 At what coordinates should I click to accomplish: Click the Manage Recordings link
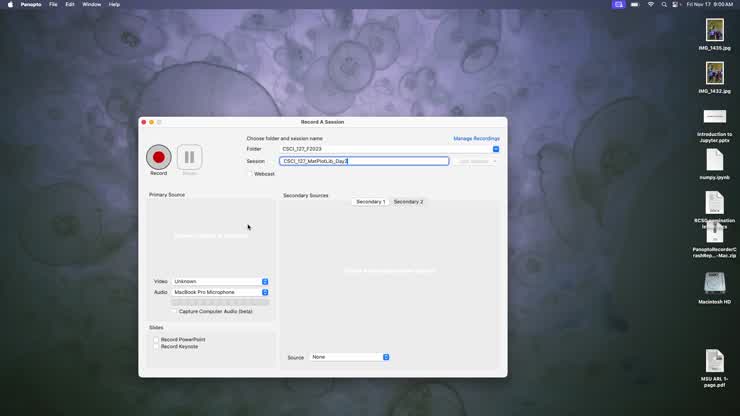point(476,138)
